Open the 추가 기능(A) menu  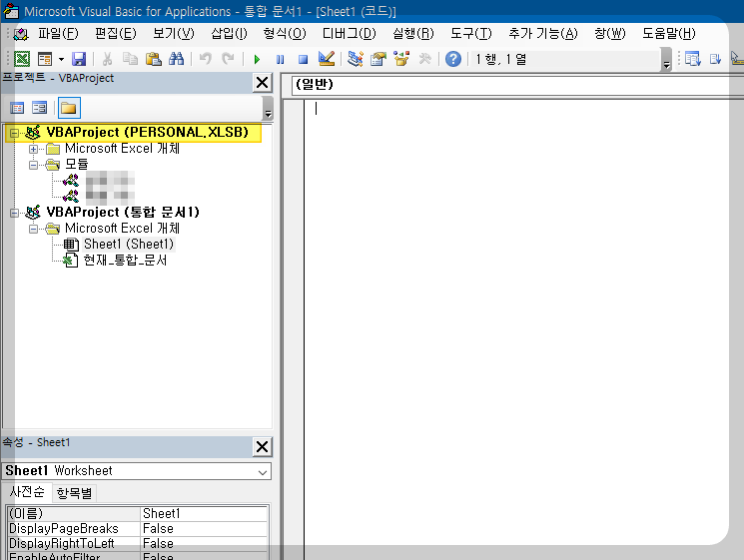(x=543, y=33)
